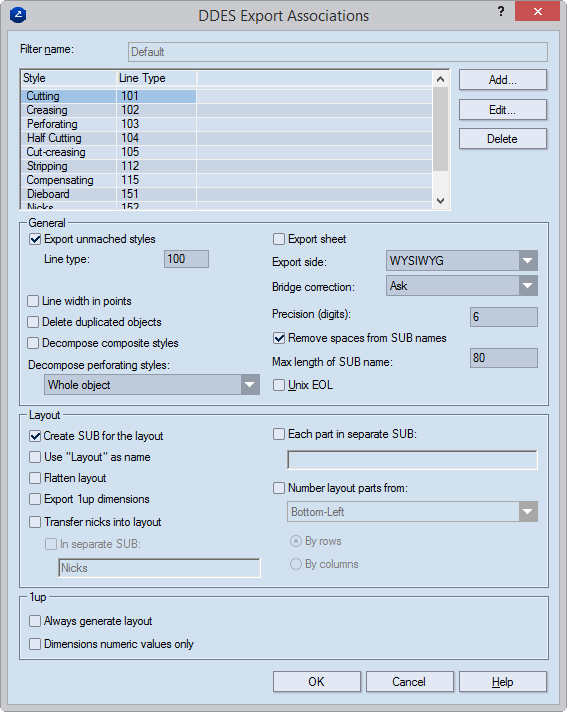Enable Delete duplicated objects
The image size is (567, 712).
tap(33, 322)
